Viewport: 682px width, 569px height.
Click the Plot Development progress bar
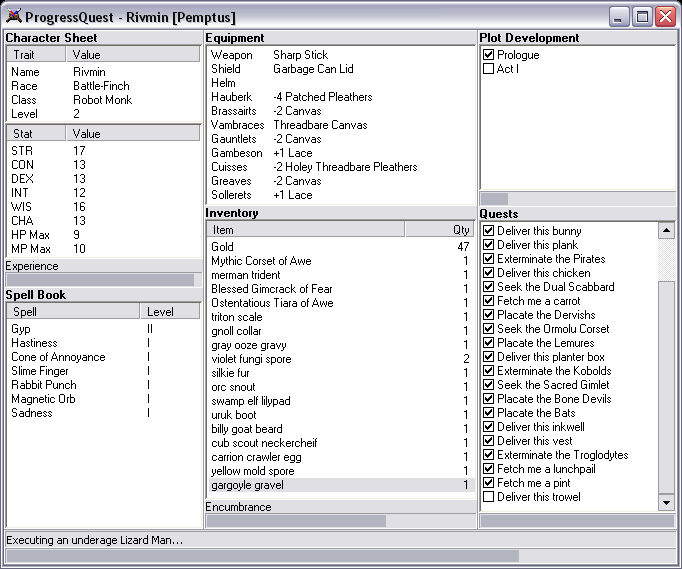click(578, 199)
